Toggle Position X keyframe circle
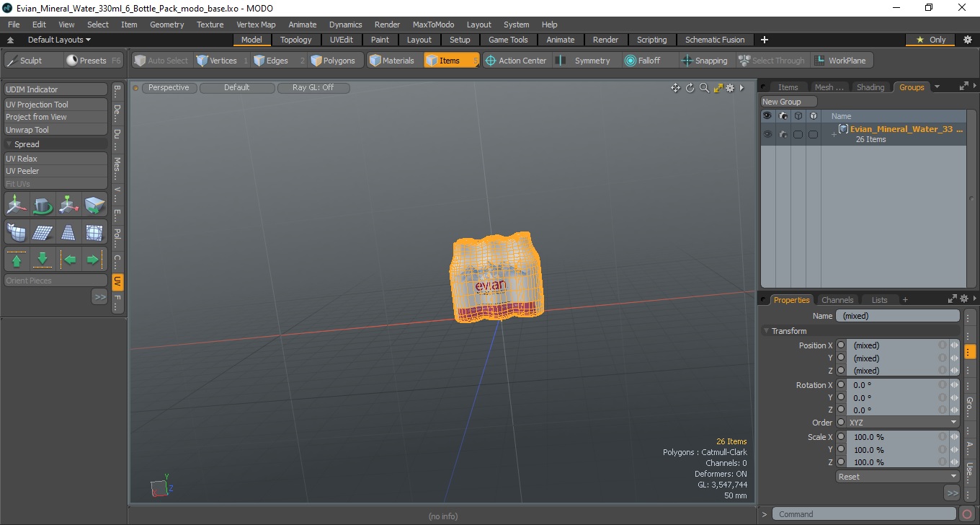 (841, 345)
